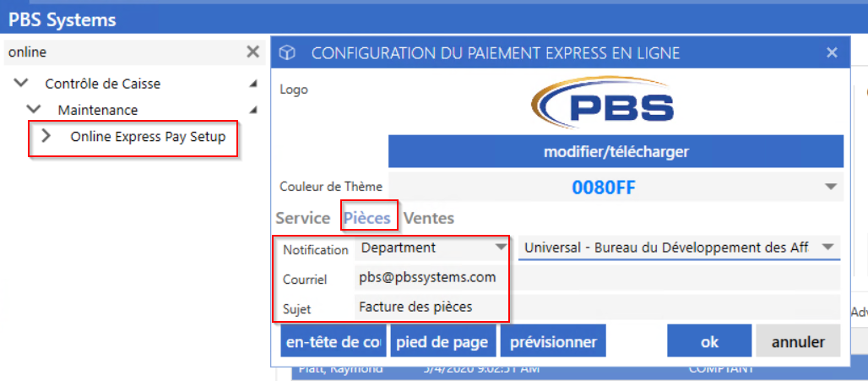Switch to the Pièces tab
The image size is (868, 381).
(369, 218)
